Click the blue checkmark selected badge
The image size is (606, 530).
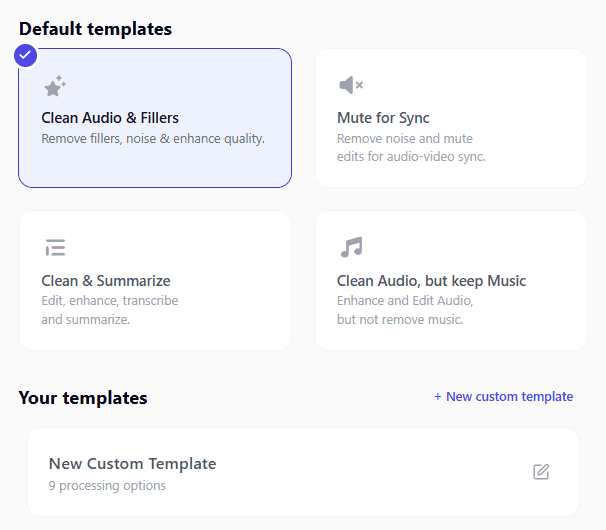tap(26, 56)
